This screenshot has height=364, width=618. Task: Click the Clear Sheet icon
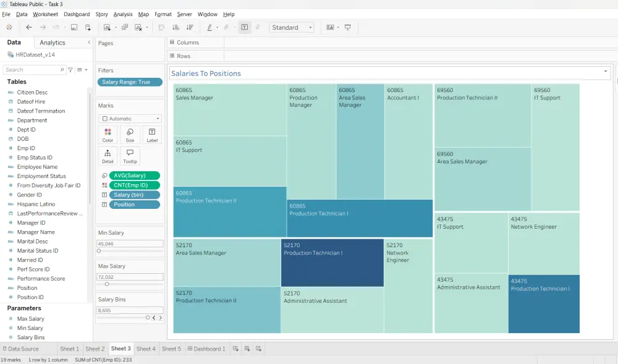[x=138, y=27]
